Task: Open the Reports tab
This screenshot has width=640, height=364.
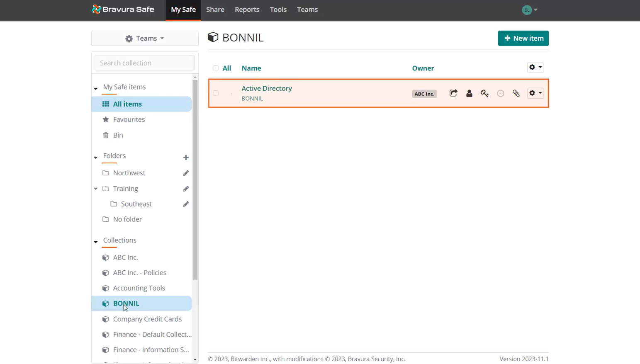Action: click(x=247, y=10)
